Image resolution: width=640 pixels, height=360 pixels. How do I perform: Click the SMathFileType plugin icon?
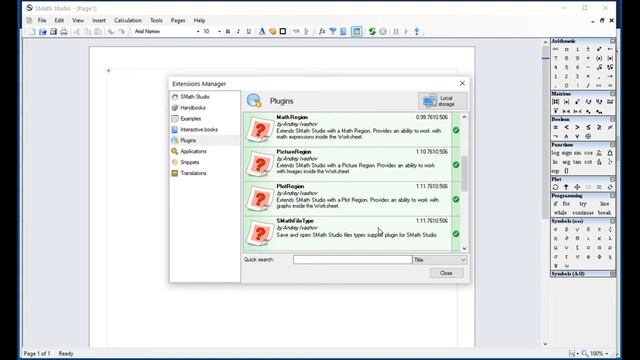(260, 234)
